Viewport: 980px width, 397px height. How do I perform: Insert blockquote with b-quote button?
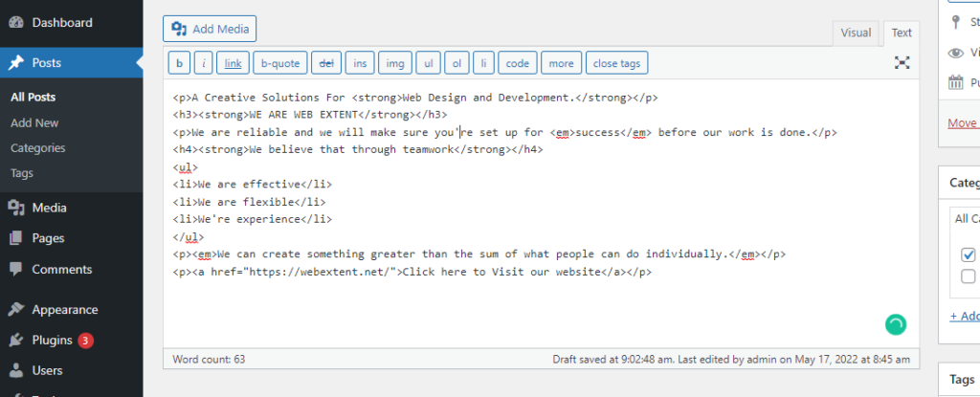pyautogui.click(x=280, y=63)
